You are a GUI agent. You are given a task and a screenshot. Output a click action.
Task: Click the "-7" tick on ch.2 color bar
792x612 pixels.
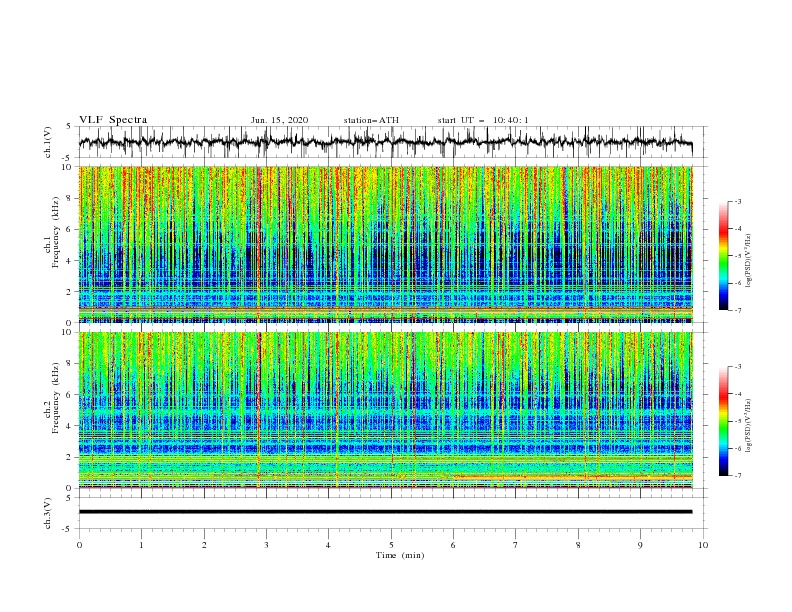coord(737,475)
